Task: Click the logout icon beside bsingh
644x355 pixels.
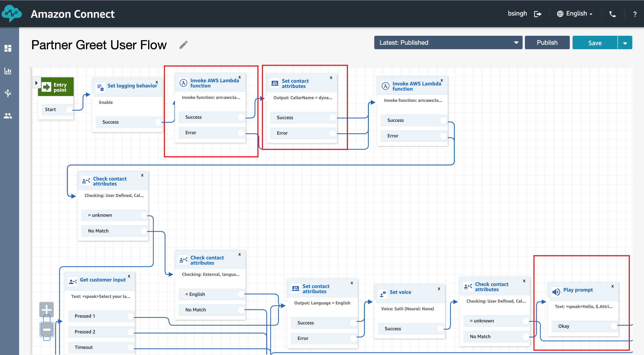Action: pyautogui.click(x=537, y=14)
